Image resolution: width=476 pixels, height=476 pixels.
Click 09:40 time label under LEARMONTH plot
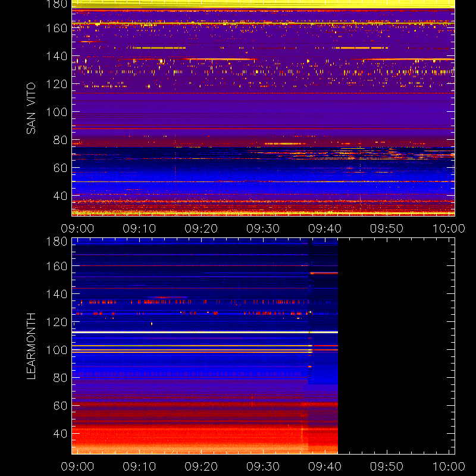click(325, 466)
